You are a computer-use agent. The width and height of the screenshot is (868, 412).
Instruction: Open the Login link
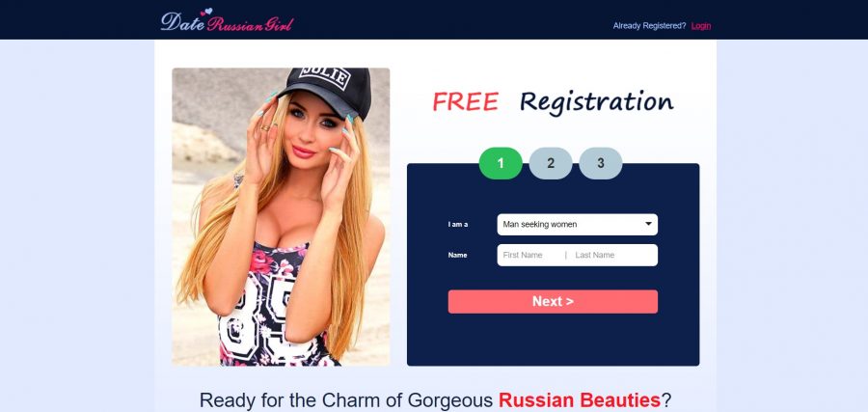tap(701, 25)
